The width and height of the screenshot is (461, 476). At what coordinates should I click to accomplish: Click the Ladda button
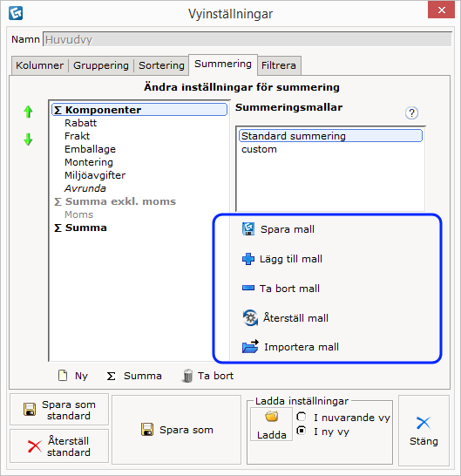(x=271, y=425)
